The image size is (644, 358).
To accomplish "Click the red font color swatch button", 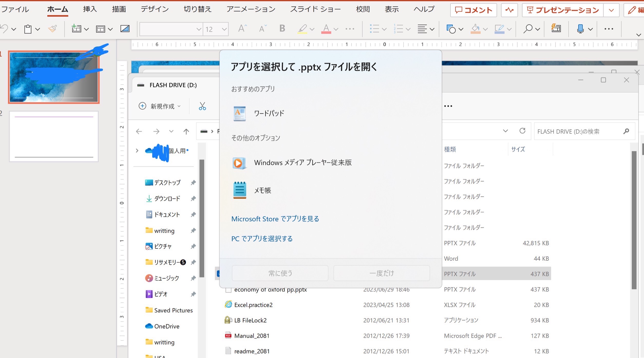I will tap(326, 29).
